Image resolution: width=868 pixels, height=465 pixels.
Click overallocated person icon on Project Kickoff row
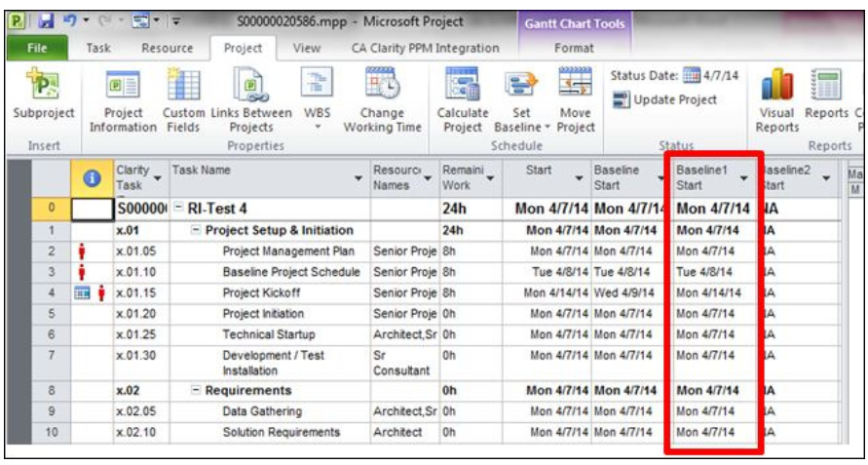(x=100, y=293)
